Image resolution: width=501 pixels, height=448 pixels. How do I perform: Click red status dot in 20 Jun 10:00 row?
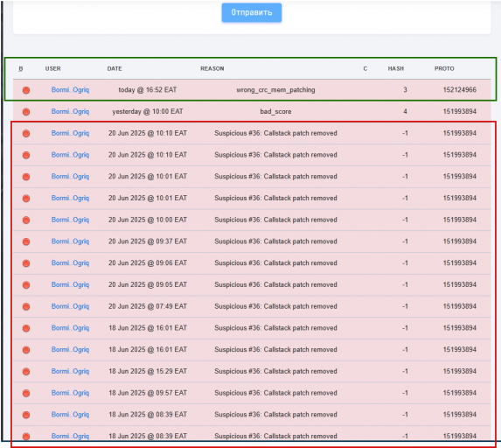pos(26,220)
